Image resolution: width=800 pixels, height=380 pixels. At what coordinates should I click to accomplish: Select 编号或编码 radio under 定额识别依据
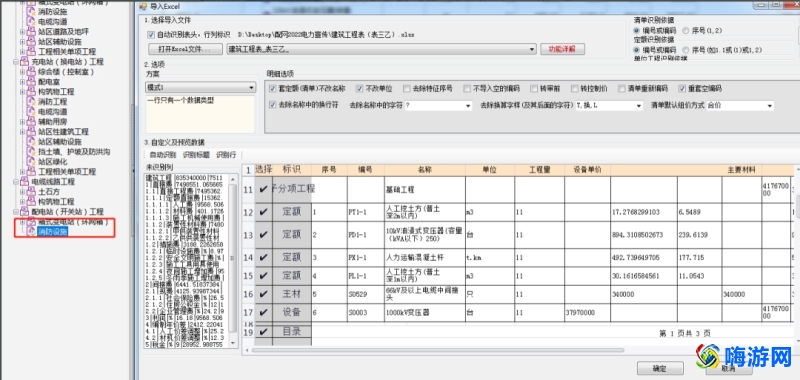(x=637, y=49)
